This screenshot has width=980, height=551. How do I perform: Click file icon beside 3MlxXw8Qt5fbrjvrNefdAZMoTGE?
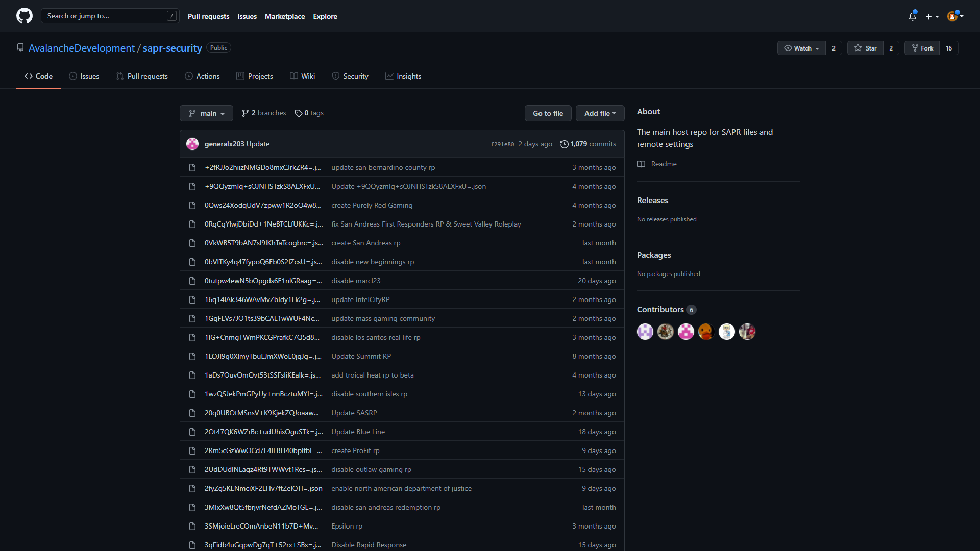click(x=192, y=507)
